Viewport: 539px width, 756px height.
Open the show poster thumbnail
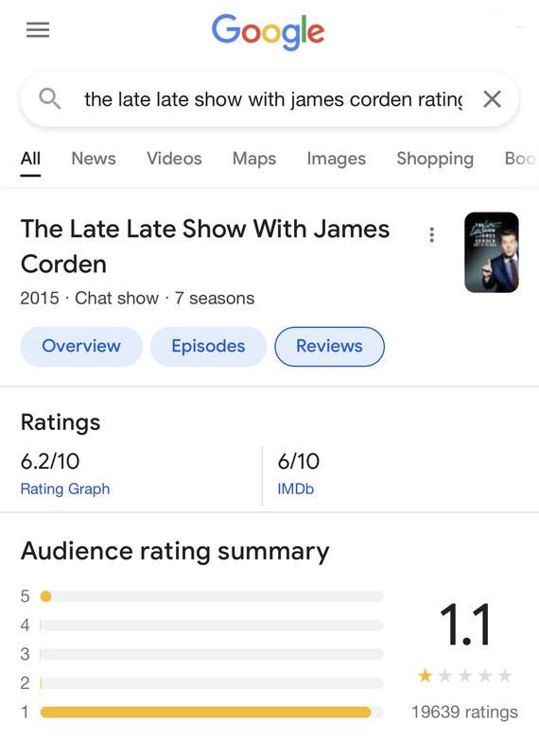491,252
